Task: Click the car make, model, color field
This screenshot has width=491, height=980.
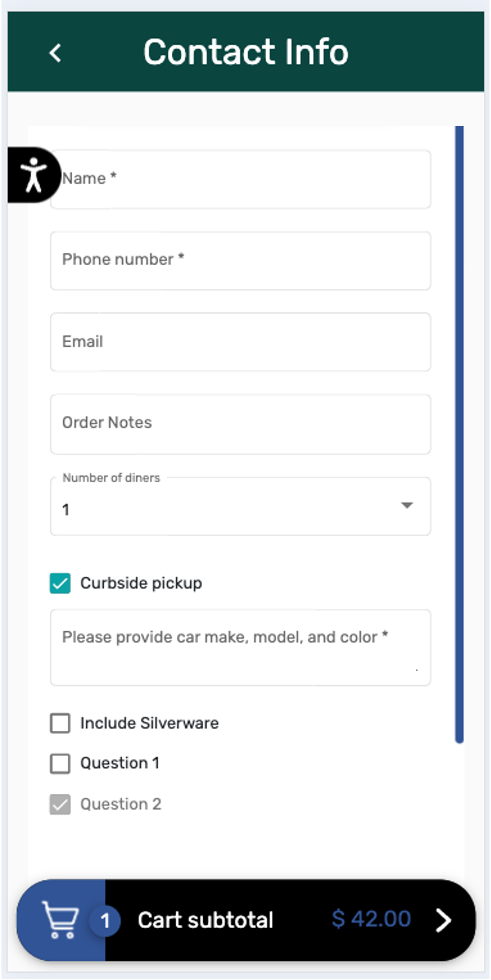Action: pos(241,647)
